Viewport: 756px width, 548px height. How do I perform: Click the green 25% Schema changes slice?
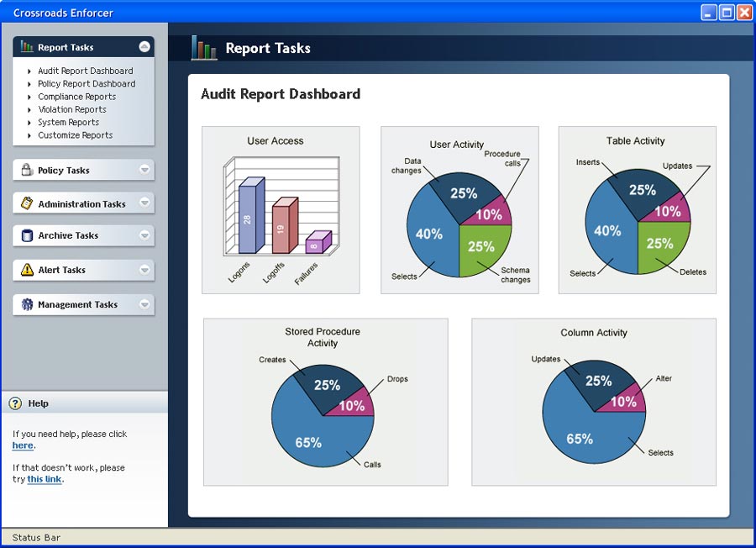pyautogui.click(x=482, y=247)
